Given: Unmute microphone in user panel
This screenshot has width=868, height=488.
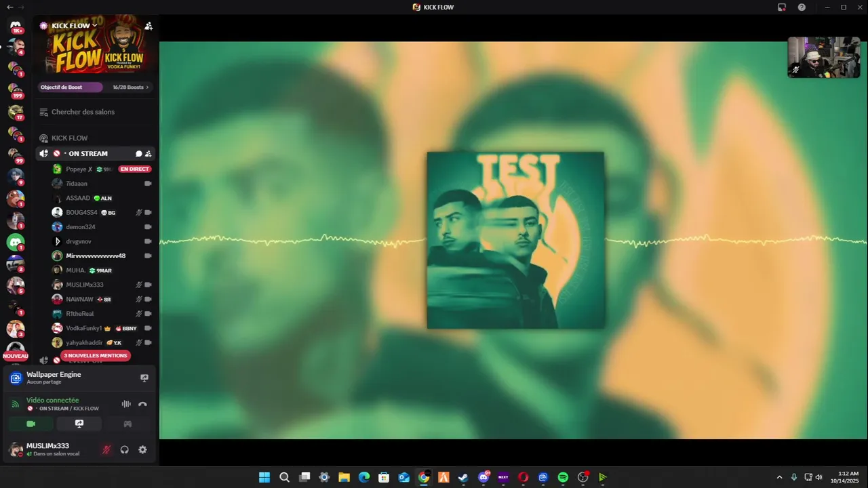Looking at the screenshot, I should point(106,449).
